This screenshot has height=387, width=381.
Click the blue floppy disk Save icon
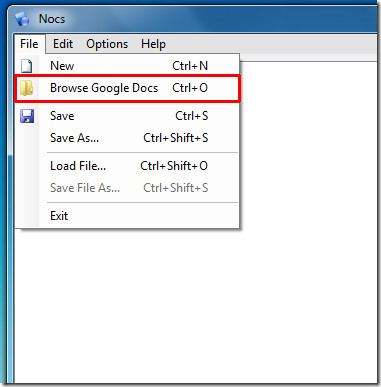[x=27, y=116]
